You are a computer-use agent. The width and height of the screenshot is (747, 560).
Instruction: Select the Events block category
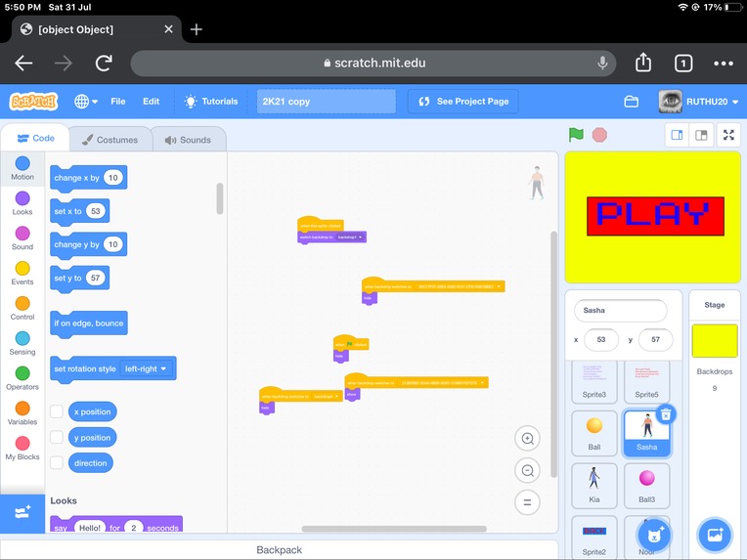(22, 274)
